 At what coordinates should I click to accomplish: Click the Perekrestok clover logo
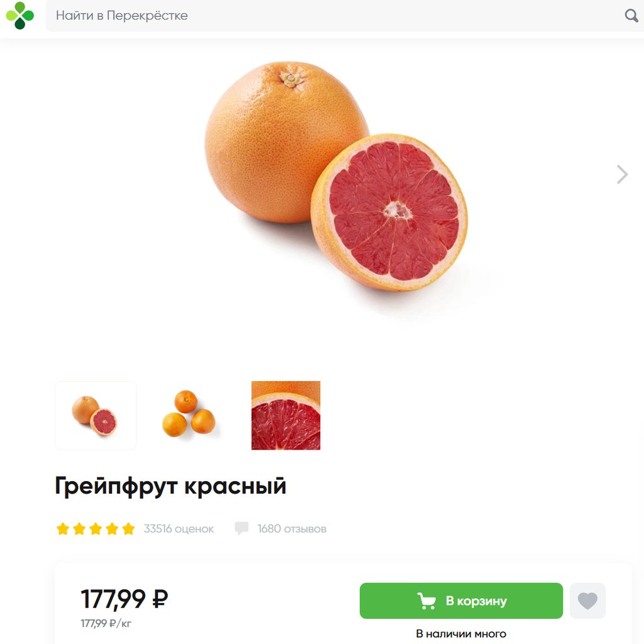(19, 16)
